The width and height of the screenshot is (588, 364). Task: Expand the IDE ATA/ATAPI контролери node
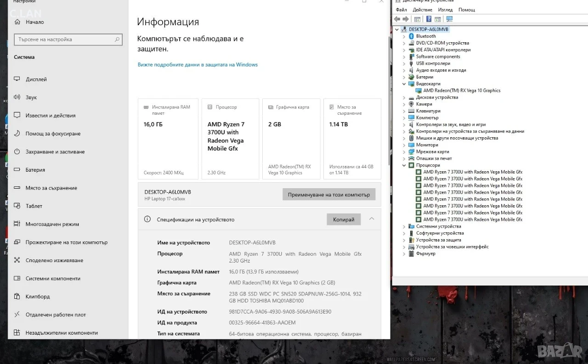click(404, 50)
